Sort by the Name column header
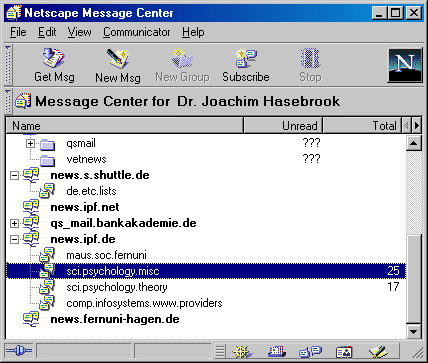The width and height of the screenshot is (428, 363). pyautogui.click(x=125, y=126)
